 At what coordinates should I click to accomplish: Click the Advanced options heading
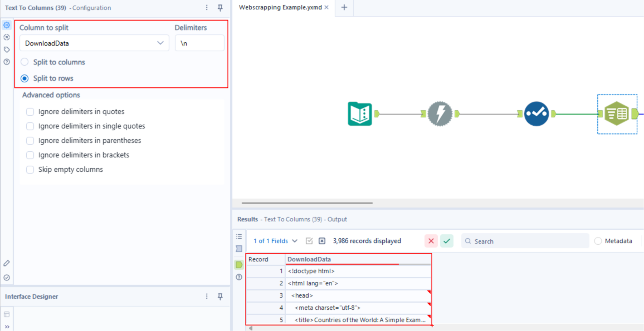click(x=51, y=95)
